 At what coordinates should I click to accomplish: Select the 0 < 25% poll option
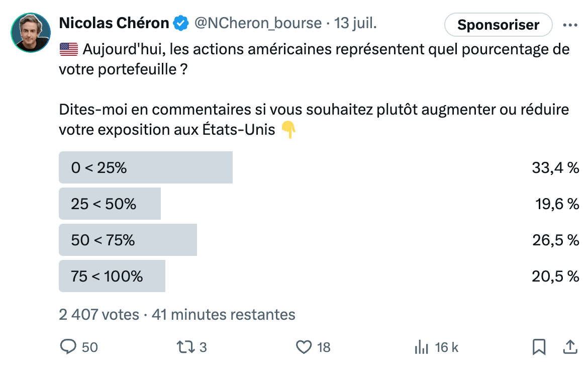[319, 167]
